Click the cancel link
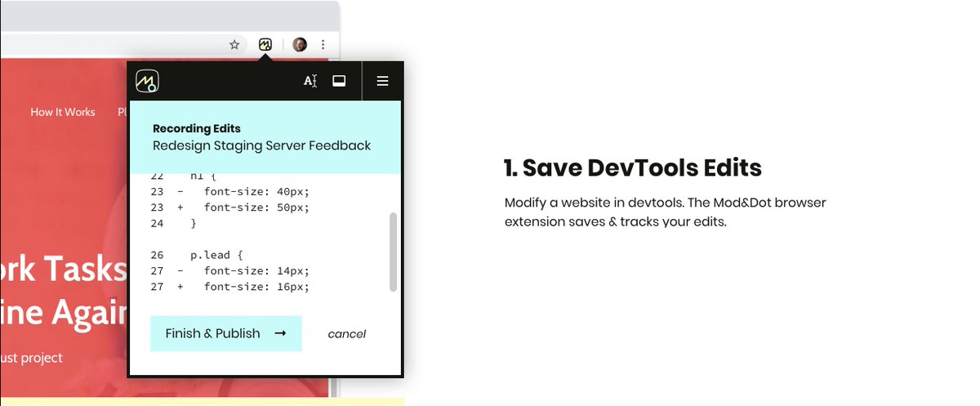This screenshot has height=406, width=980. tap(346, 334)
